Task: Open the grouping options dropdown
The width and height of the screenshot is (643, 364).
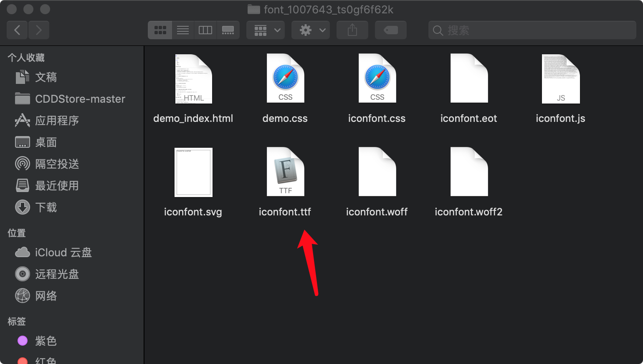Action: (265, 30)
